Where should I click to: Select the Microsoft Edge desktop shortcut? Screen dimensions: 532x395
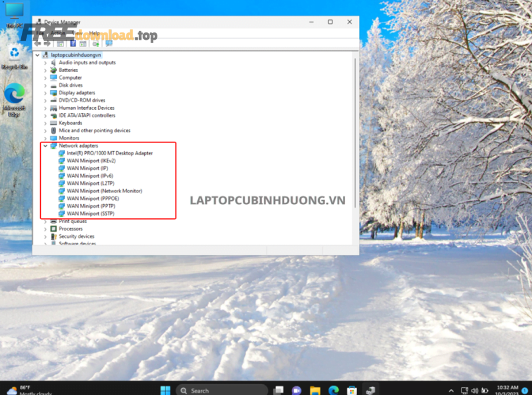(14, 100)
